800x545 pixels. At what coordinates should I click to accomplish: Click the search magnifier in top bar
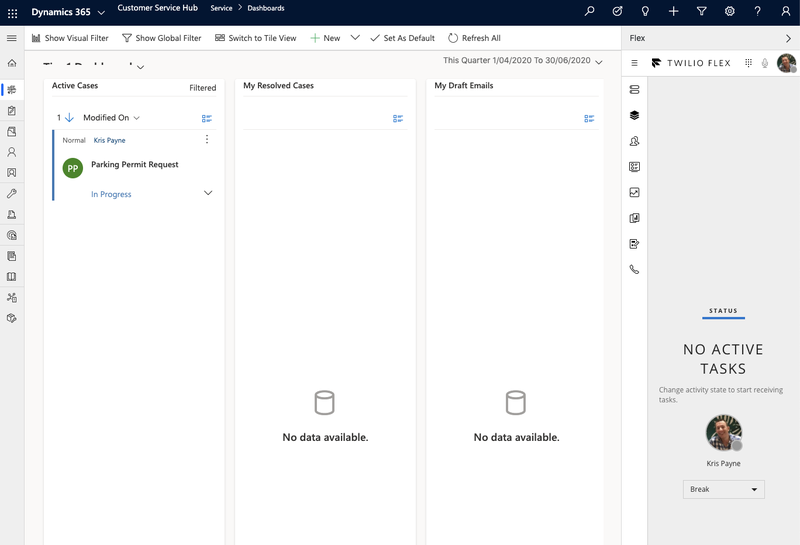click(590, 12)
